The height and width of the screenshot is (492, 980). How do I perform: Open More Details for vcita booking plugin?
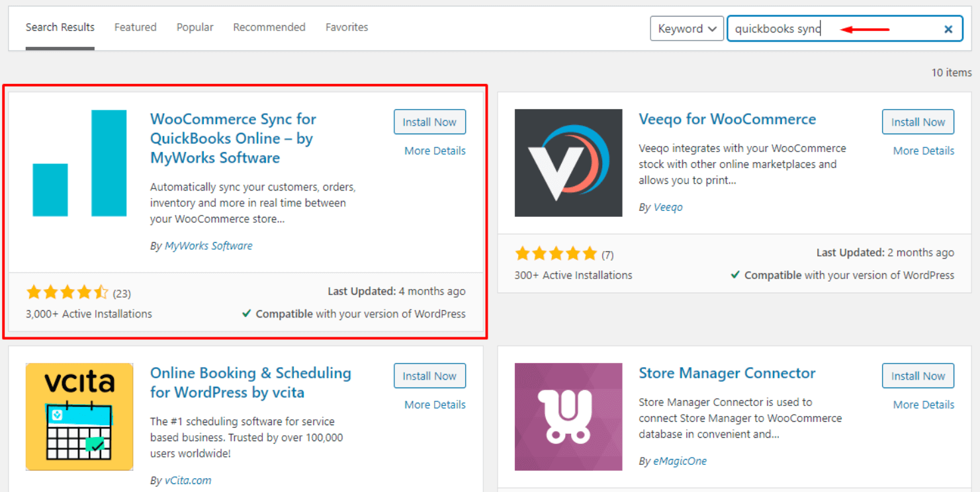point(435,405)
